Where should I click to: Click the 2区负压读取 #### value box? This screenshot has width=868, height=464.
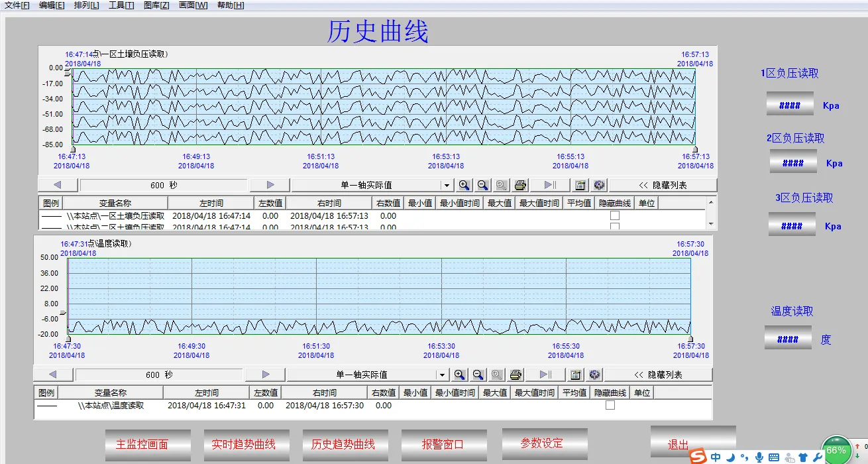click(793, 162)
